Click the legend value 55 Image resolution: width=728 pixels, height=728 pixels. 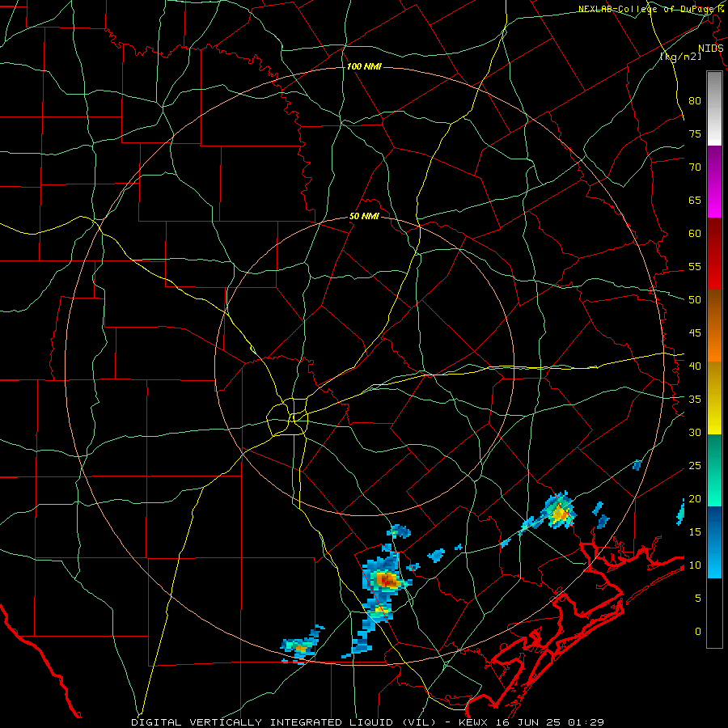coord(695,266)
